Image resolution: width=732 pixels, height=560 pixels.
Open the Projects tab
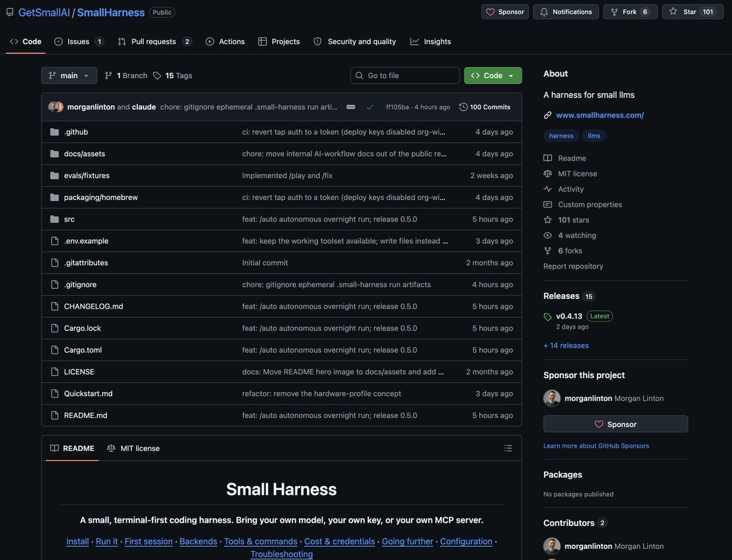tap(279, 41)
